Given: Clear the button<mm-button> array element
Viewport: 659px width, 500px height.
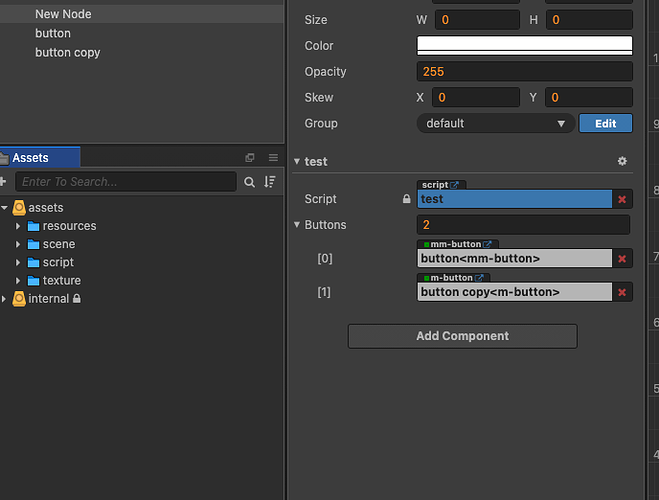Looking at the screenshot, I should pyautogui.click(x=622, y=258).
